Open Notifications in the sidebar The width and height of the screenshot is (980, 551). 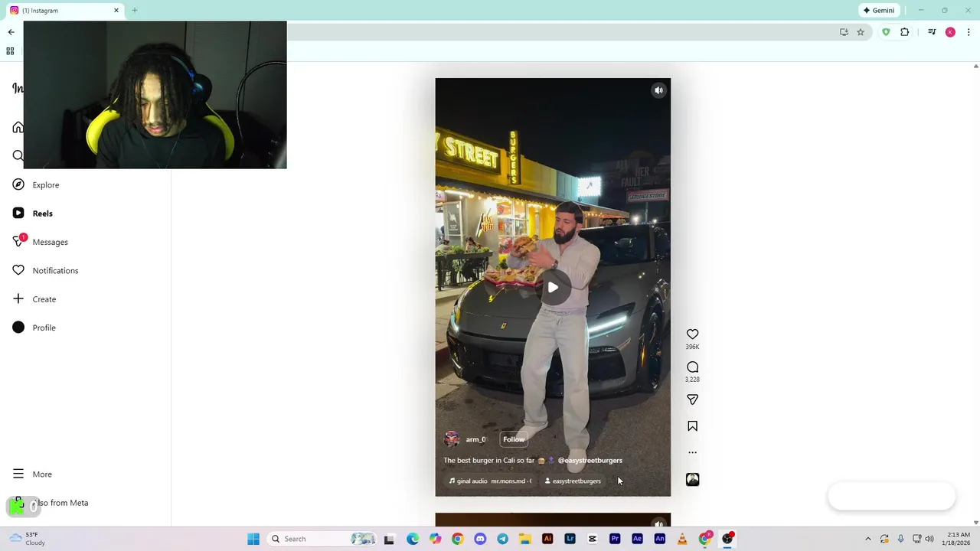click(x=55, y=271)
